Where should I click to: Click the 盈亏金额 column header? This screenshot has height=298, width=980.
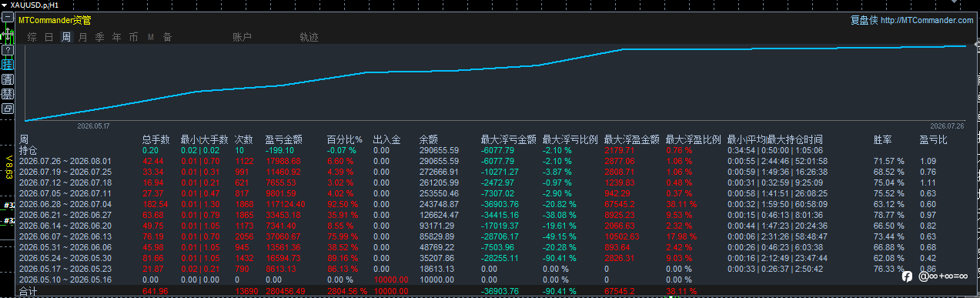click(283, 140)
